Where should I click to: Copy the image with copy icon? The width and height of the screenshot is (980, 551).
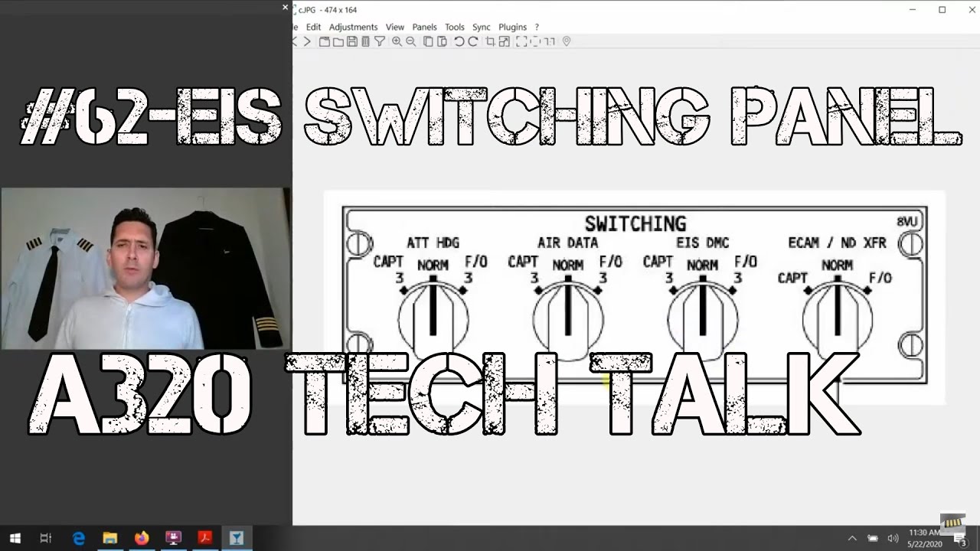[x=428, y=41]
